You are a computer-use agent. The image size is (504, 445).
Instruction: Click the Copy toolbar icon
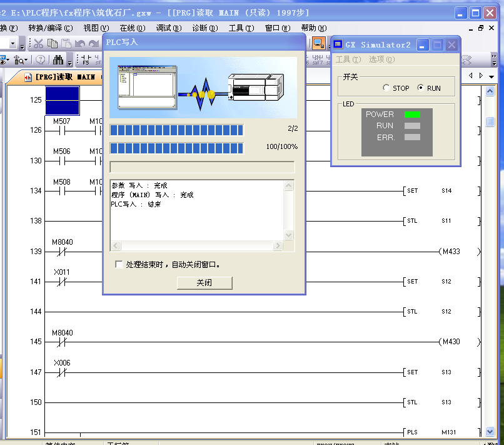pyautogui.click(x=53, y=43)
